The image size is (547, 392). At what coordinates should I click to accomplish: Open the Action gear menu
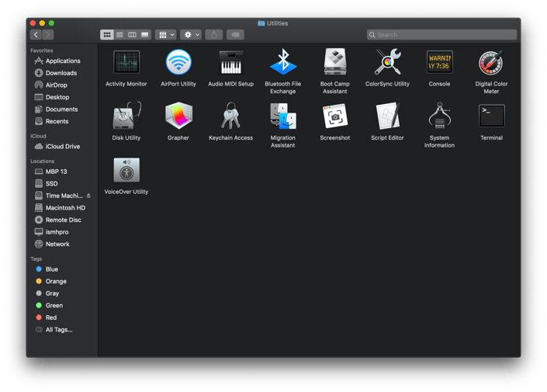click(x=191, y=35)
